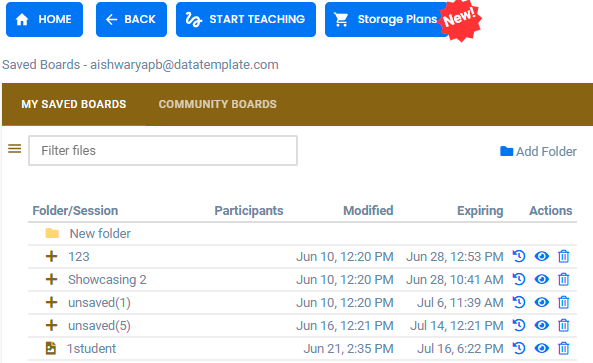Click the Modified column header

pos(368,211)
